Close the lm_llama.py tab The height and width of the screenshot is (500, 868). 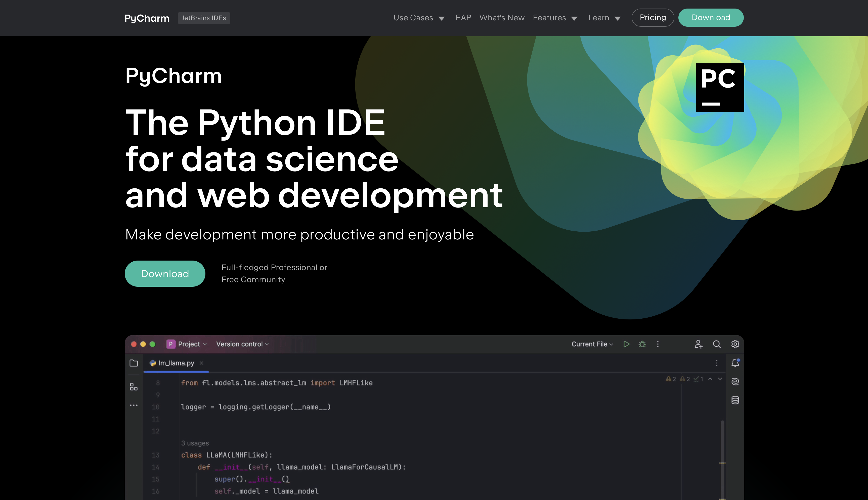[x=201, y=363]
